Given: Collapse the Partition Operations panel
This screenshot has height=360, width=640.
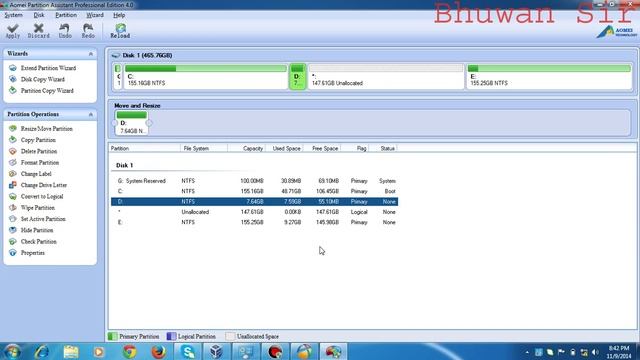Looking at the screenshot, I should (x=91, y=115).
